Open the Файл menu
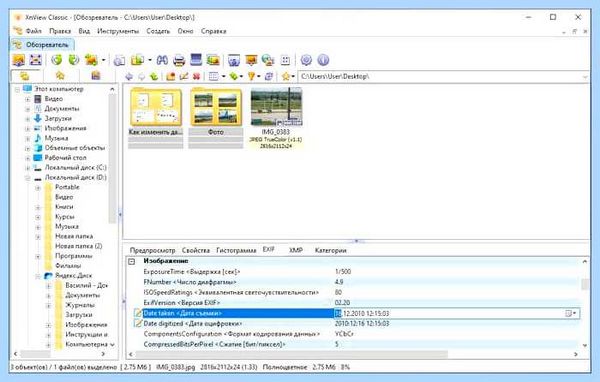600x382 pixels. point(34,31)
